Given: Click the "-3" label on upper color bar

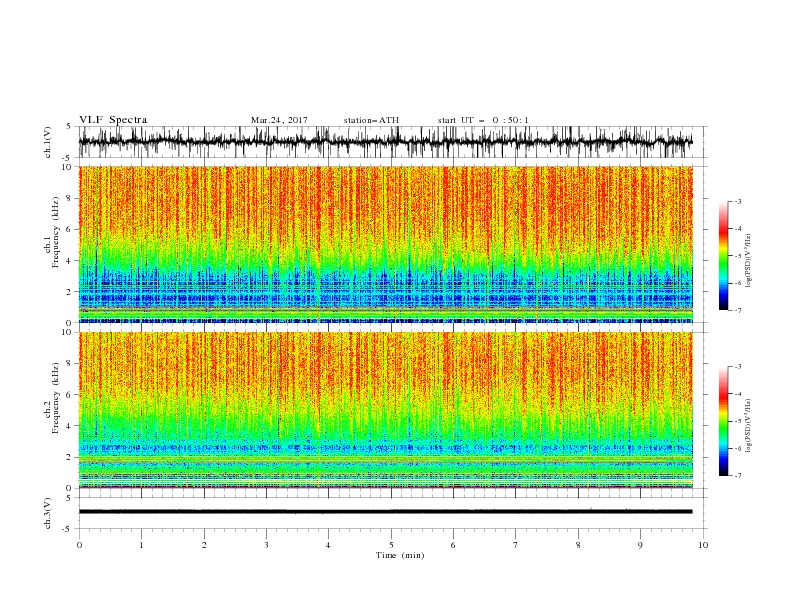Looking at the screenshot, I should click(x=738, y=201).
